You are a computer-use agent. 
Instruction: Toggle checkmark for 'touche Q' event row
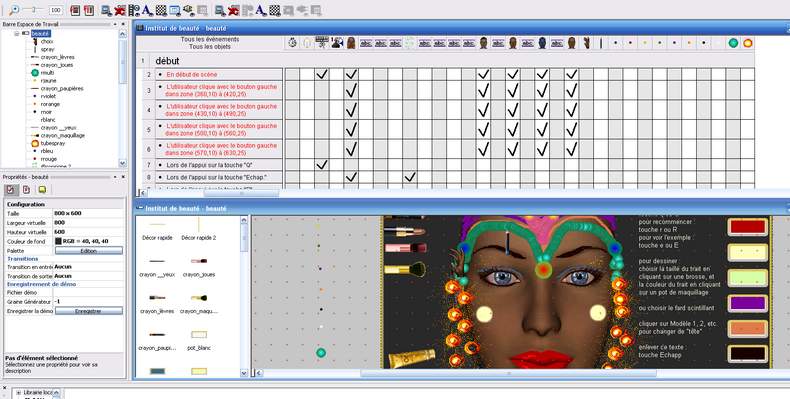(x=321, y=165)
